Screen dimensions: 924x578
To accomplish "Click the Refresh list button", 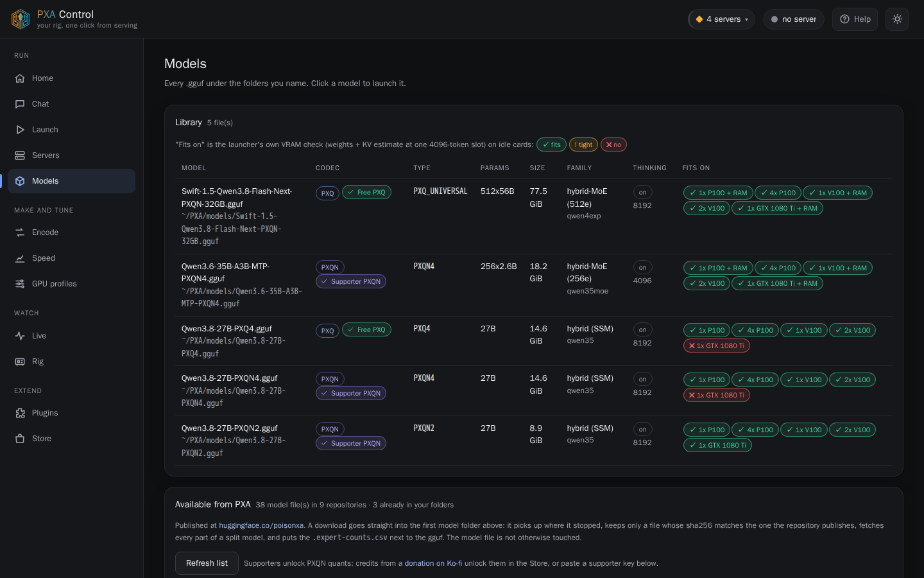I will point(207,563).
